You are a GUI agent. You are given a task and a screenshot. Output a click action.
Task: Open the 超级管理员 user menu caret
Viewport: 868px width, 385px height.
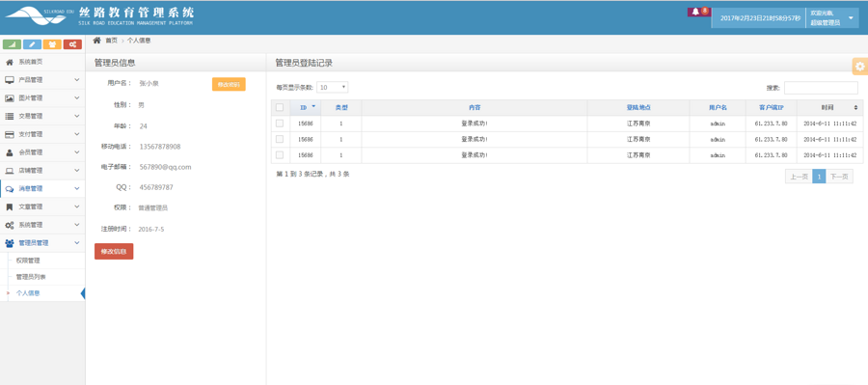tap(851, 18)
